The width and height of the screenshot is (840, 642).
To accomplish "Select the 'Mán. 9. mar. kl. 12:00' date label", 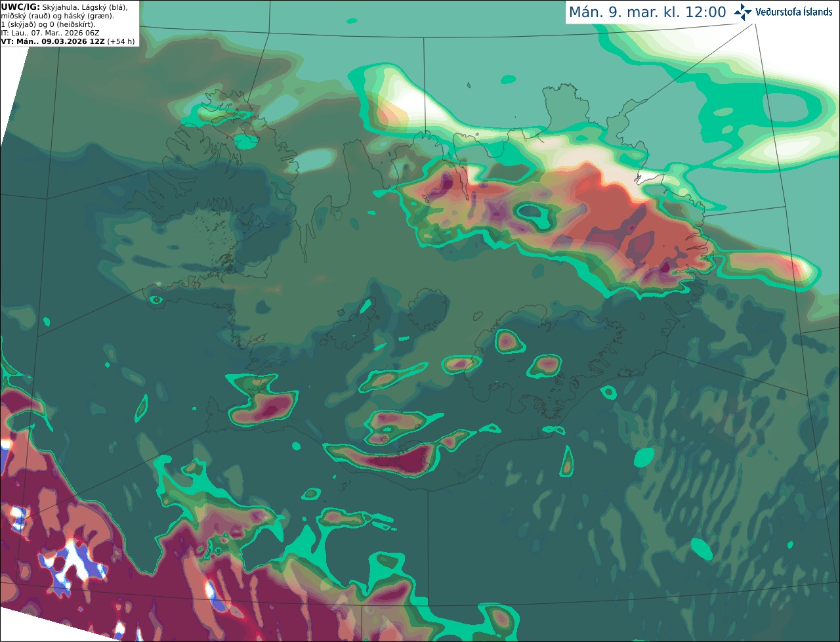I will [x=647, y=12].
